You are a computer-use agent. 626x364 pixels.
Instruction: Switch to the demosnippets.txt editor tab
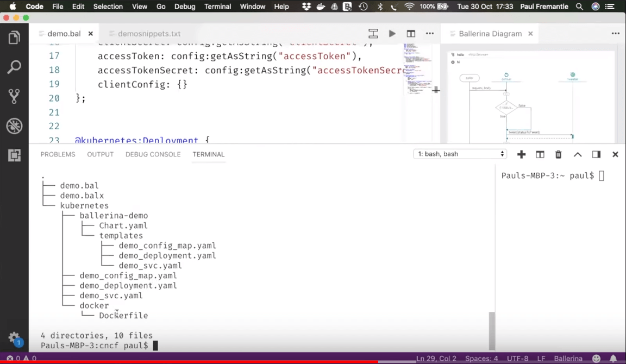149,34
